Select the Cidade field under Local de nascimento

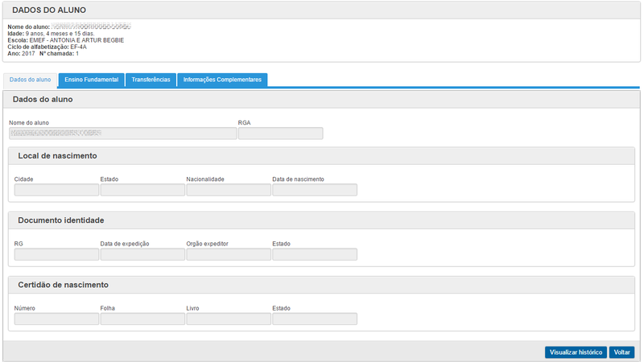click(x=56, y=190)
